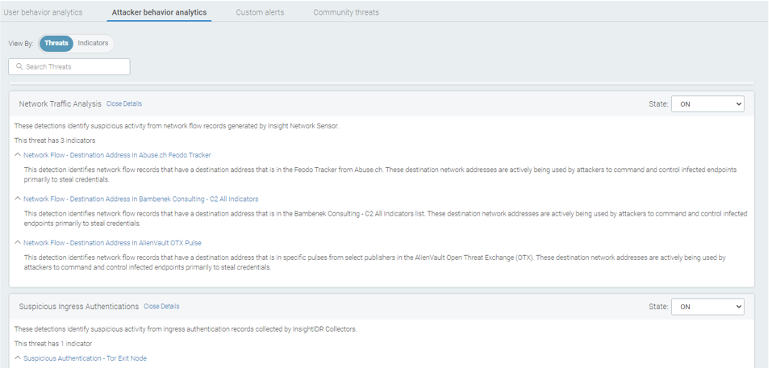Close Details for Suspicious Ingress Authentications

[x=161, y=306]
